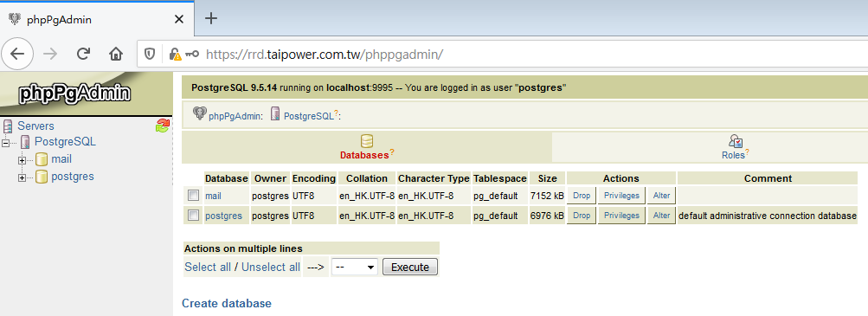868x316 pixels.
Task: Expand the mail database tree node
Action: [23, 160]
